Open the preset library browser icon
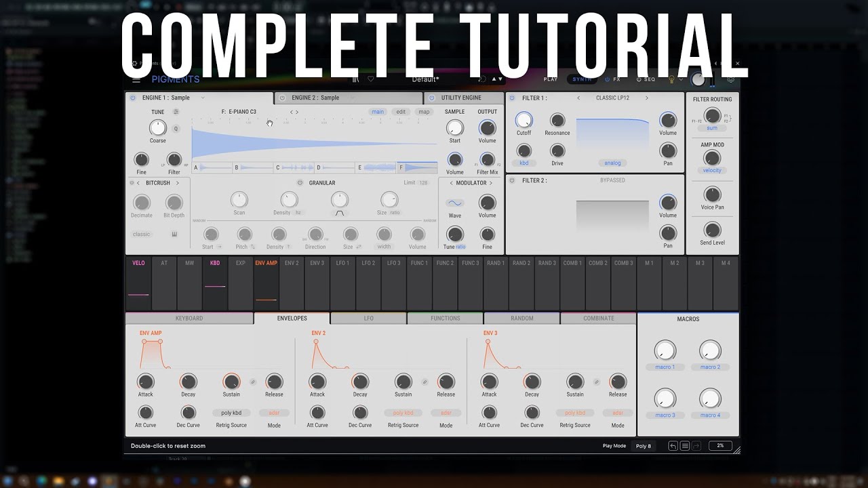 point(356,79)
